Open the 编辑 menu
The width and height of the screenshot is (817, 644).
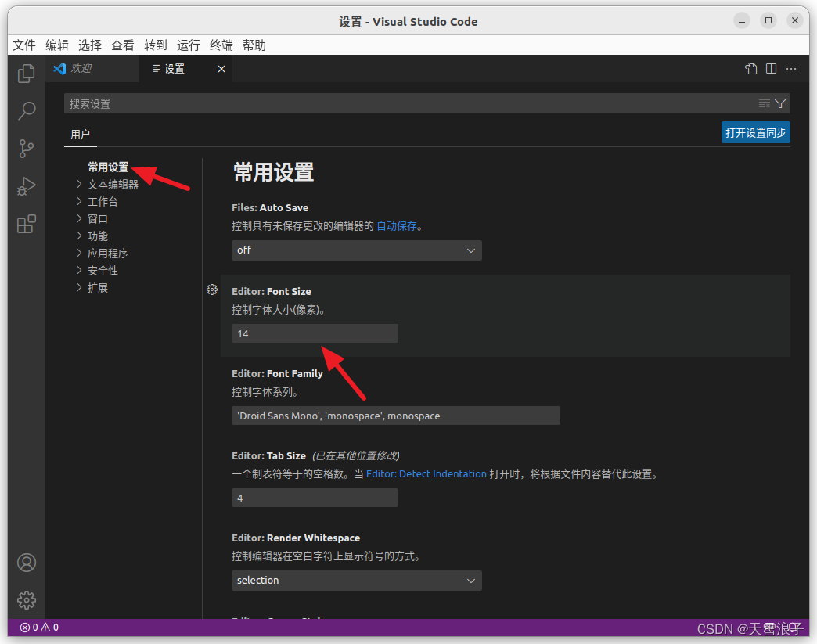coord(57,45)
